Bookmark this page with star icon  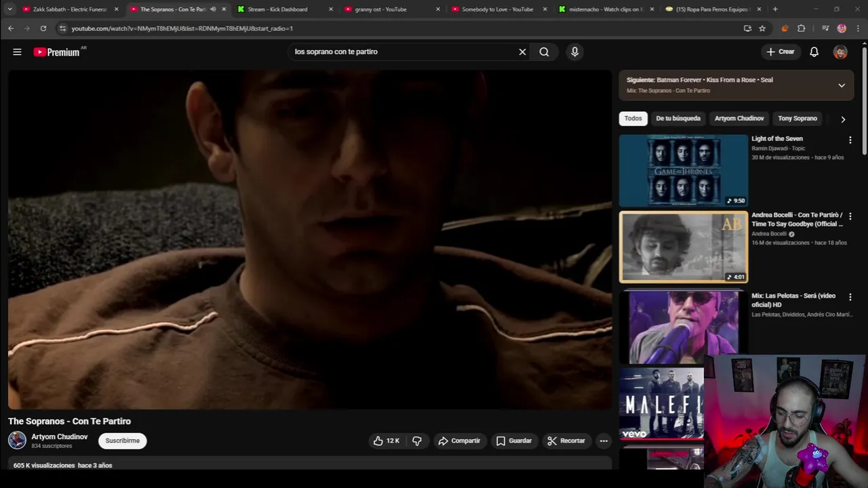click(x=762, y=28)
